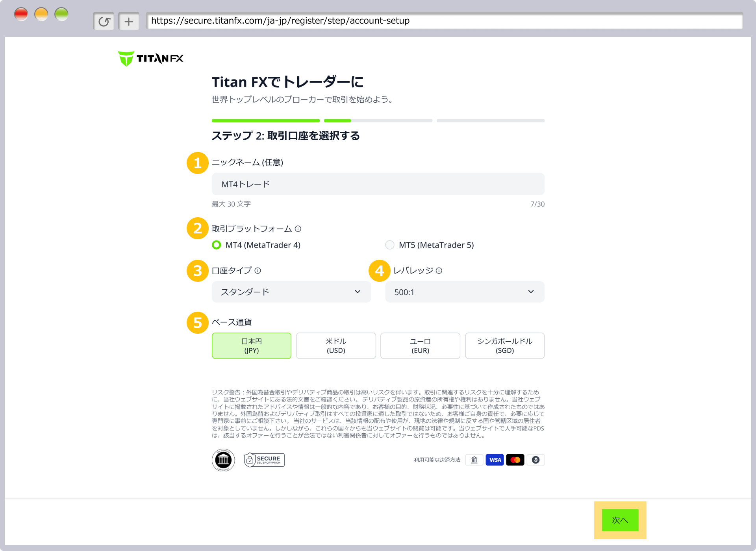Click the first completed progress bar segment
Screen dimensions: 756x551
[x=266, y=120]
